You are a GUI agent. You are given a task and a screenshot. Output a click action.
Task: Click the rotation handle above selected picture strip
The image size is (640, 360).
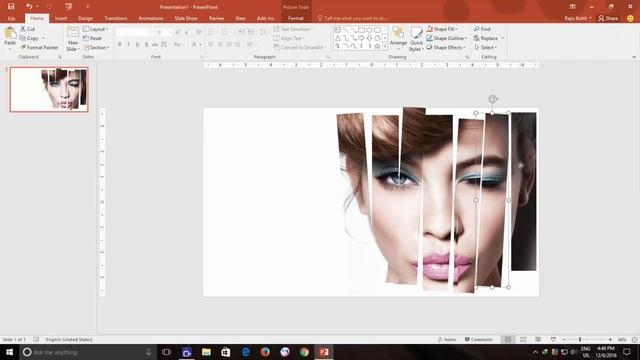coord(492,99)
